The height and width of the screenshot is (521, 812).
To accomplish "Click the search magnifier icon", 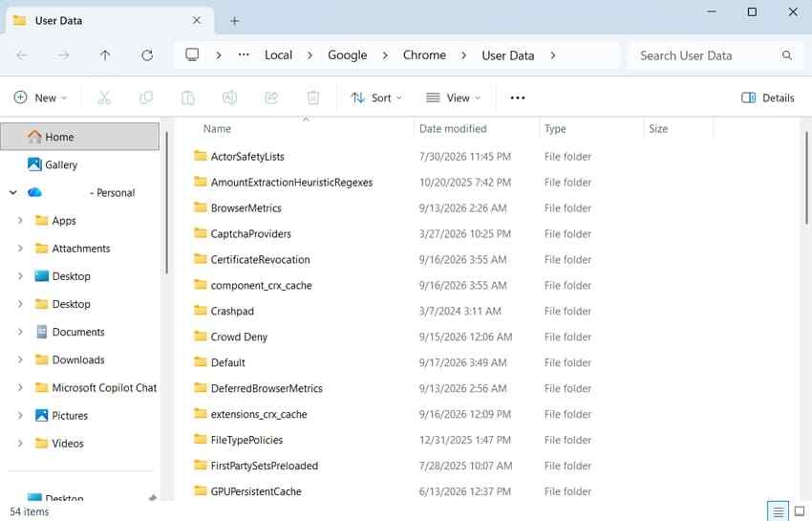I will point(786,54).
